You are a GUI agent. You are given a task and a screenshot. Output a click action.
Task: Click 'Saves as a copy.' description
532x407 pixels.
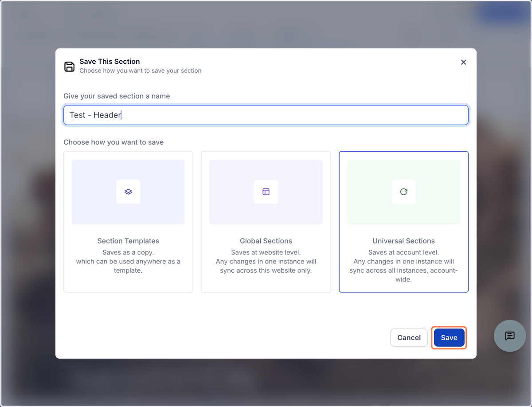click(128, 253)
